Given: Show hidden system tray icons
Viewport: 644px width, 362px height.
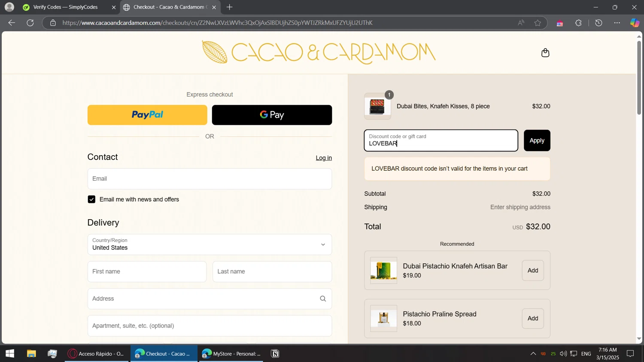Looking at the screenshot, I should coord(533,354).
